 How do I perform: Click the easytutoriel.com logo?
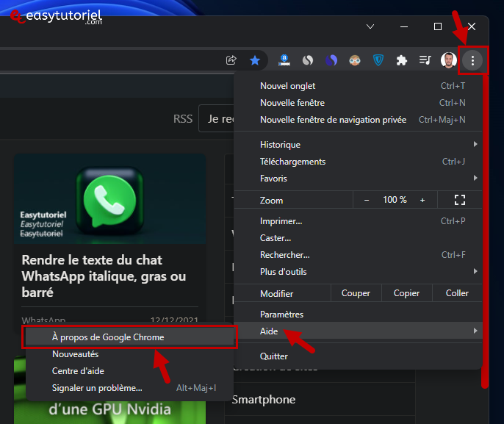click(x=57, y=17)
